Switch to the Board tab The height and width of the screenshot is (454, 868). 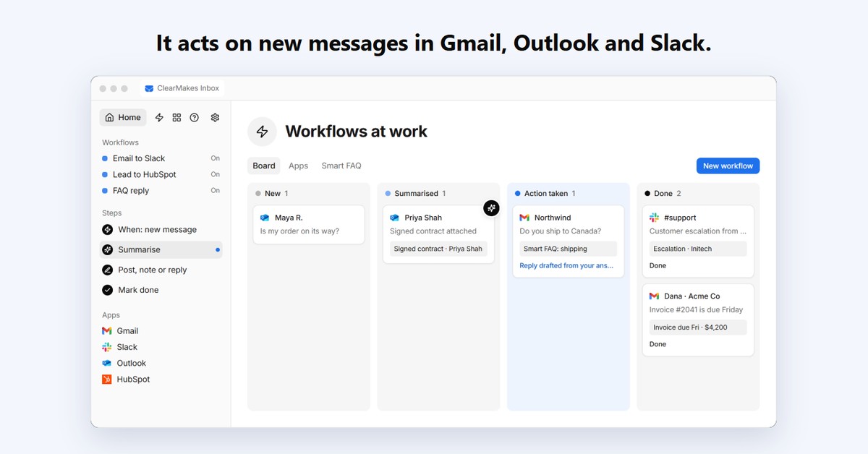tap(264, 166)
